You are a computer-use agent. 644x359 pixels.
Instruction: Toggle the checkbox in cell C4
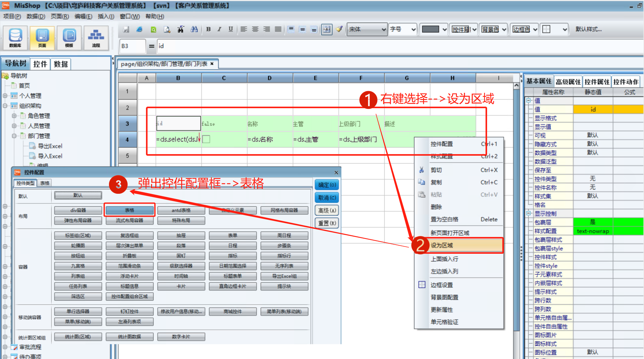[x=206, y=139]
